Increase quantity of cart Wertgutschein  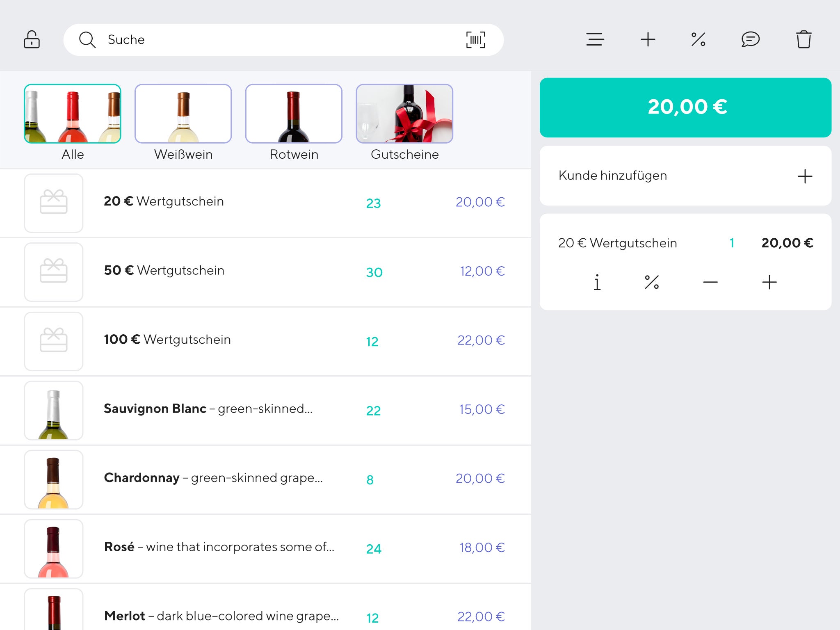[769, 282]
